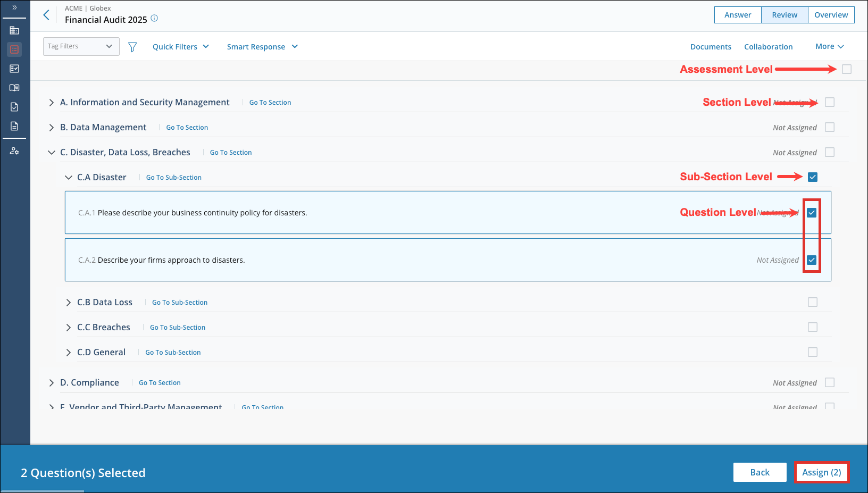
Task: Click Not Assigned status for question C.A.2
Action: [778, 260]
